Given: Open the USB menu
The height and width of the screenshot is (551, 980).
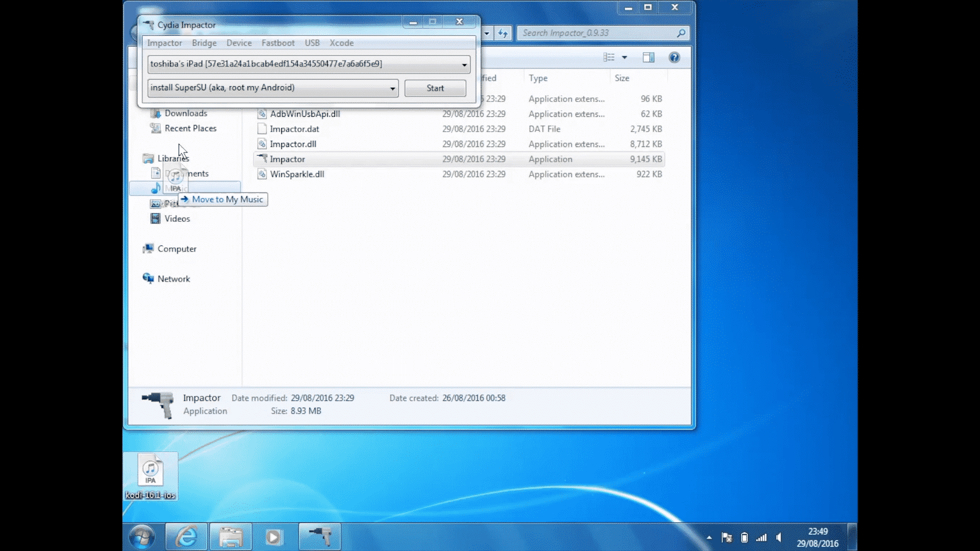Looking at the screenshot, I should [x=312, y=43].
